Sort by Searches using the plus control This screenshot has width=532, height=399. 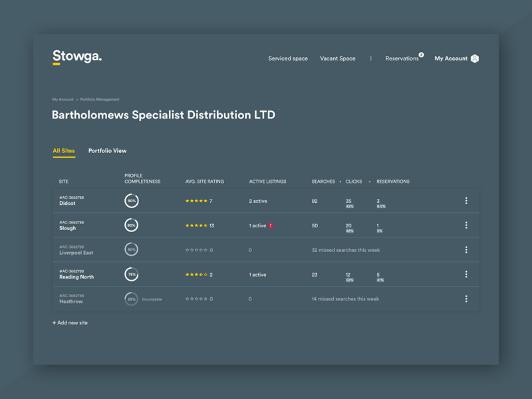coord(339,181)
